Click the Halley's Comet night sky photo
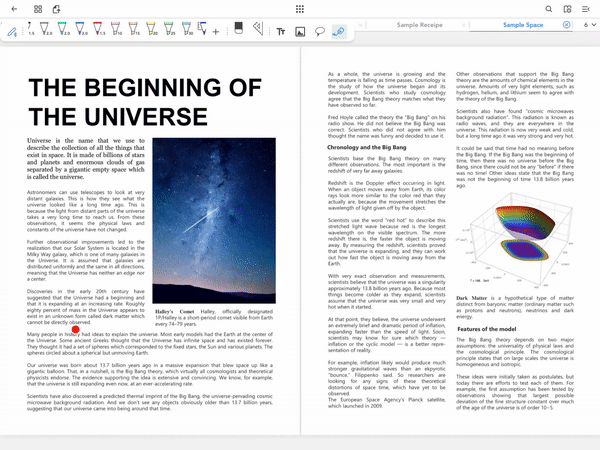 click(214, 221)
